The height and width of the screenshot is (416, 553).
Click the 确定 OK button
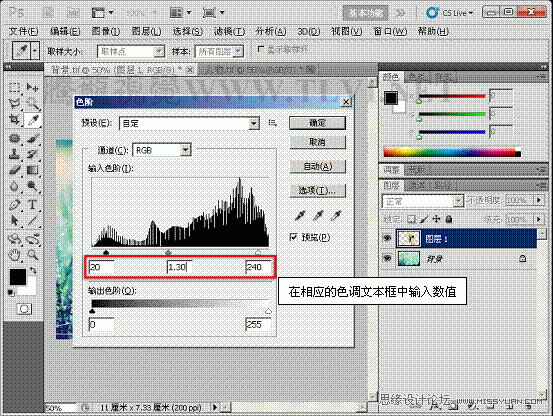[x=317, y=123]
